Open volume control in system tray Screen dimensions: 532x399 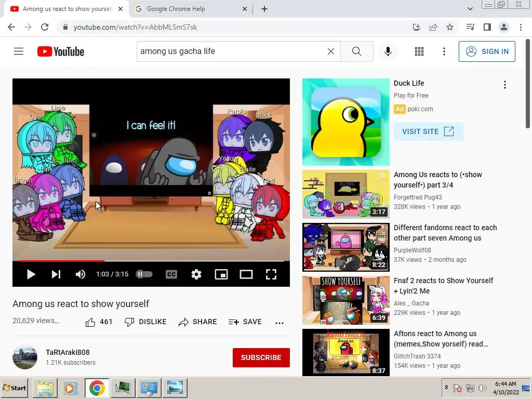(x=482, y=388)
